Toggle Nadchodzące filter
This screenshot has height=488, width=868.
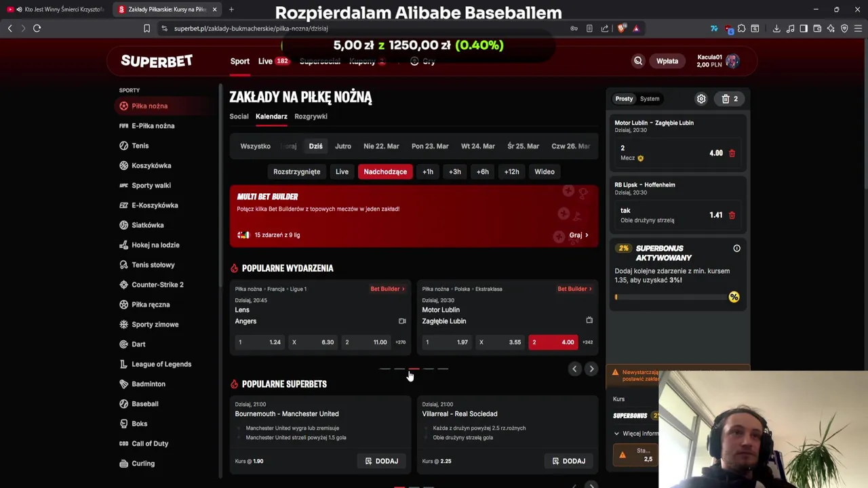point(385,171)
